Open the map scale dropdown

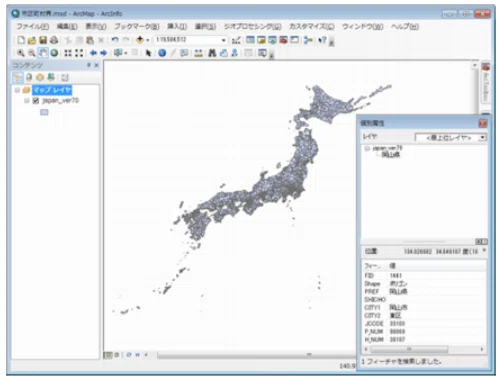(223, 40)
